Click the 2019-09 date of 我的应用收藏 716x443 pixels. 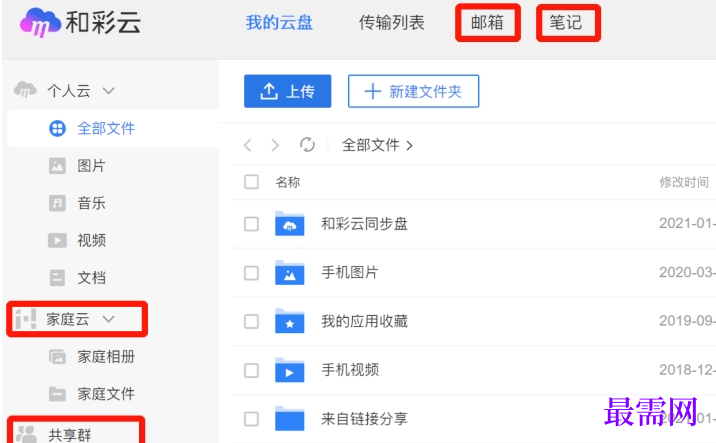coord(687,321)
